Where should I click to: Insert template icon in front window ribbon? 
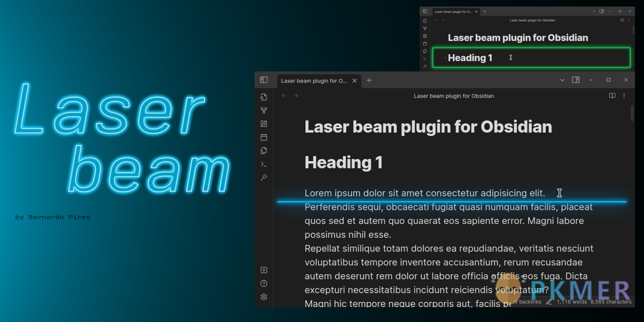click(x=264, y=150)
